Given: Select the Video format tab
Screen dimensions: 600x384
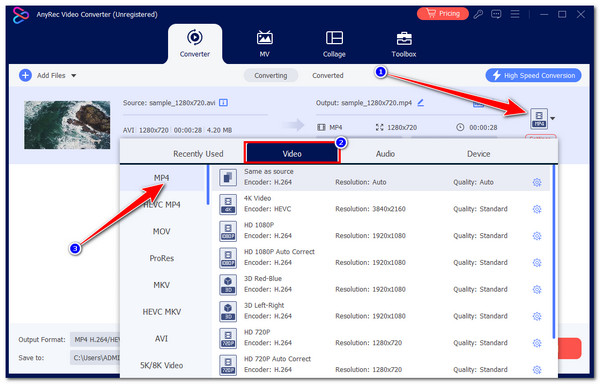Looking at the screenshot, I should 292,153.
